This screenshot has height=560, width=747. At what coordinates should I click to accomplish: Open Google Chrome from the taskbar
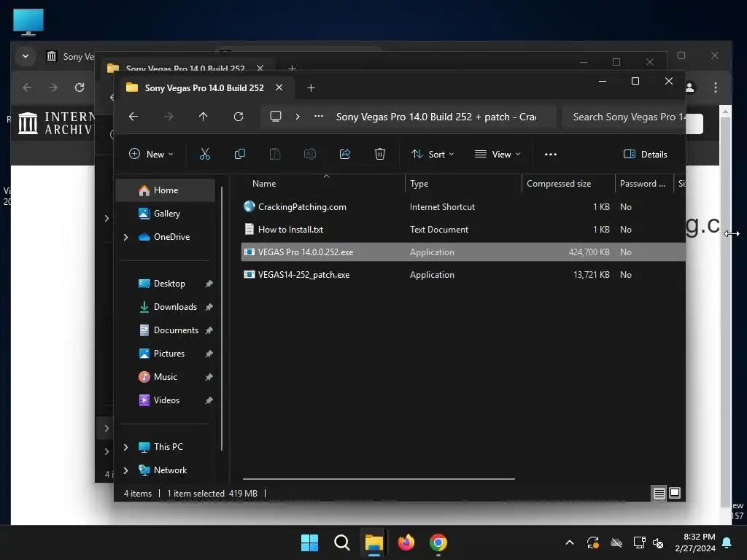(x=438, y=542)
